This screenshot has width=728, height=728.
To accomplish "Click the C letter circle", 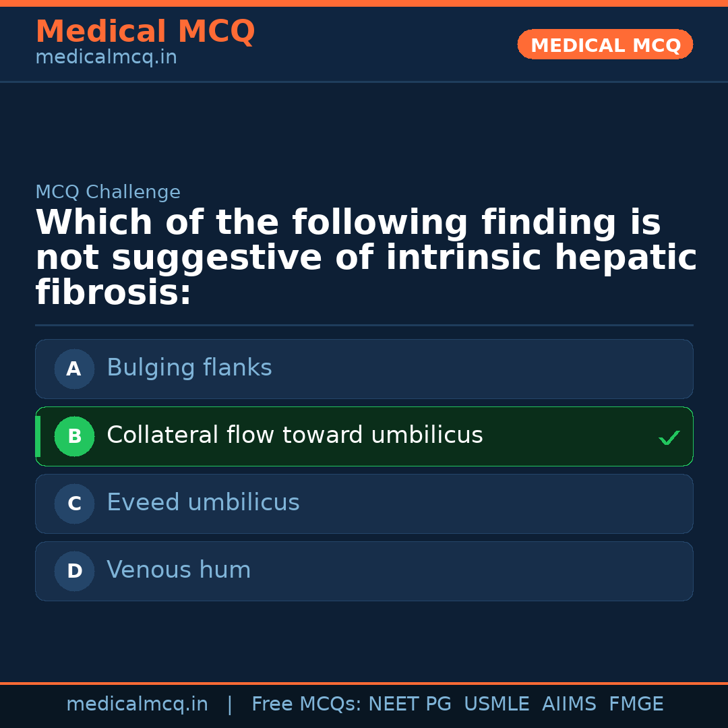I will [x=74, y=504].
